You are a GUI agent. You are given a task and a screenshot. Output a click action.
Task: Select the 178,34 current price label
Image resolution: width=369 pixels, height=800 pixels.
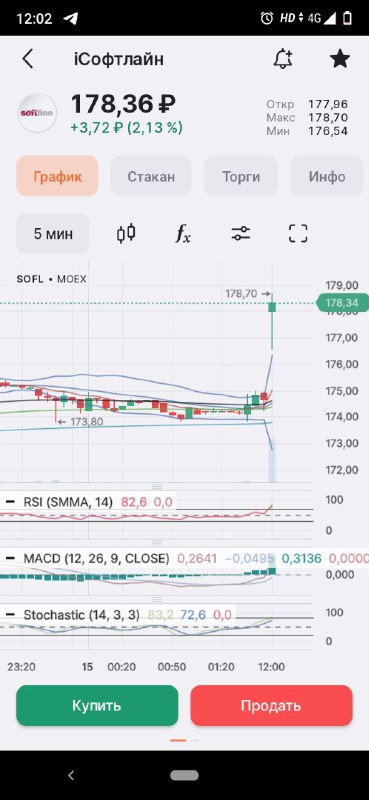coord(343,303)
